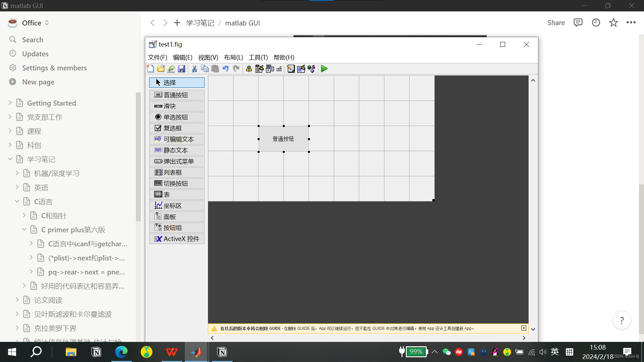Open MATLAB from the Windows taskbar

(197, 352)
